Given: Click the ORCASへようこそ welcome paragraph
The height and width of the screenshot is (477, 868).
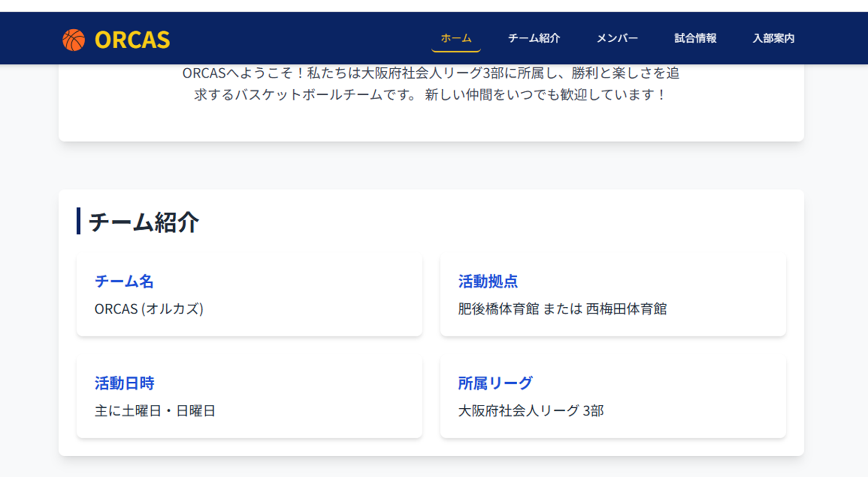Looking at the screenshot, I should pyautogui.click(x=431, y=84).
